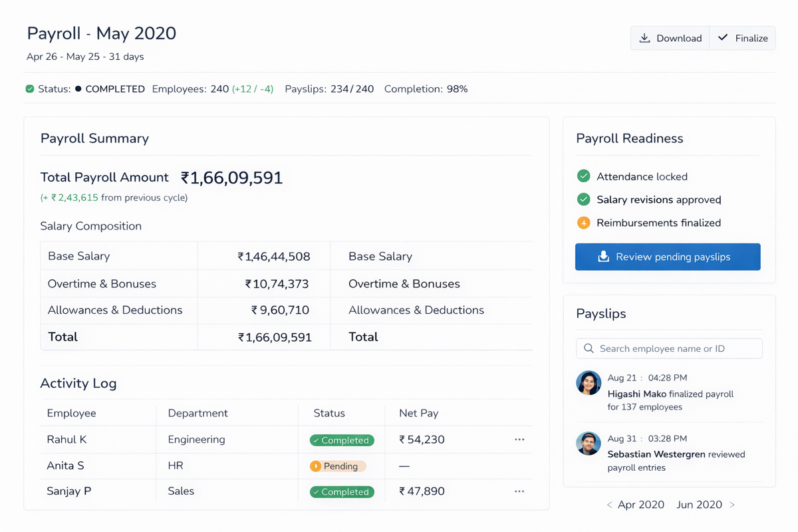This screenshot has height=532, width=798.
Task: Click the Download icon in the top bar
Action: 644,38
